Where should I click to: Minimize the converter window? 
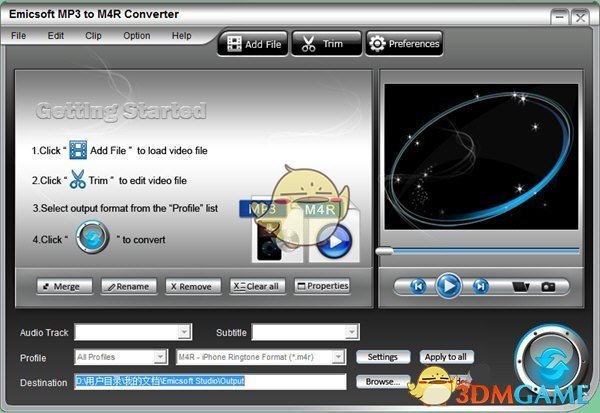(559, 17)
